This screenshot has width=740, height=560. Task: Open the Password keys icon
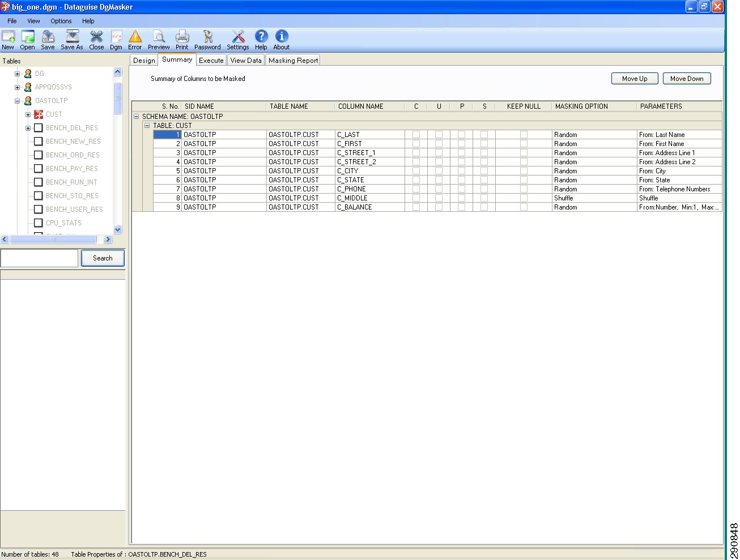[x=207, y=40]
